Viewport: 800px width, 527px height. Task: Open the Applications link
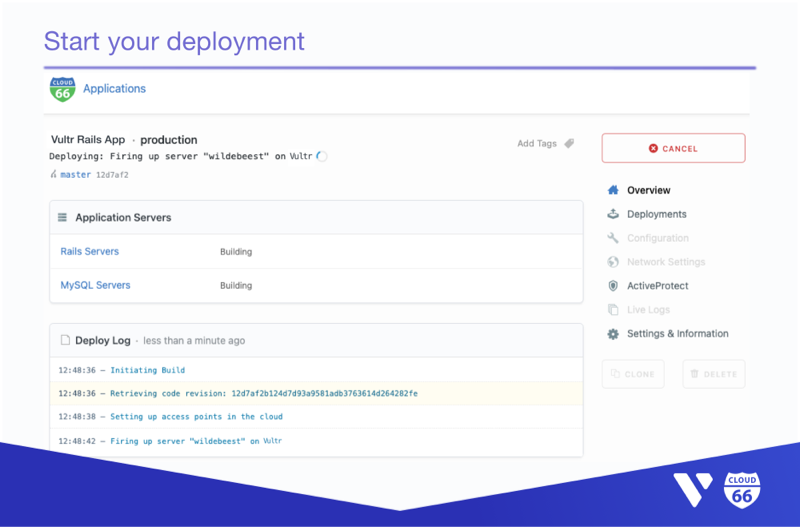(114, 89)
